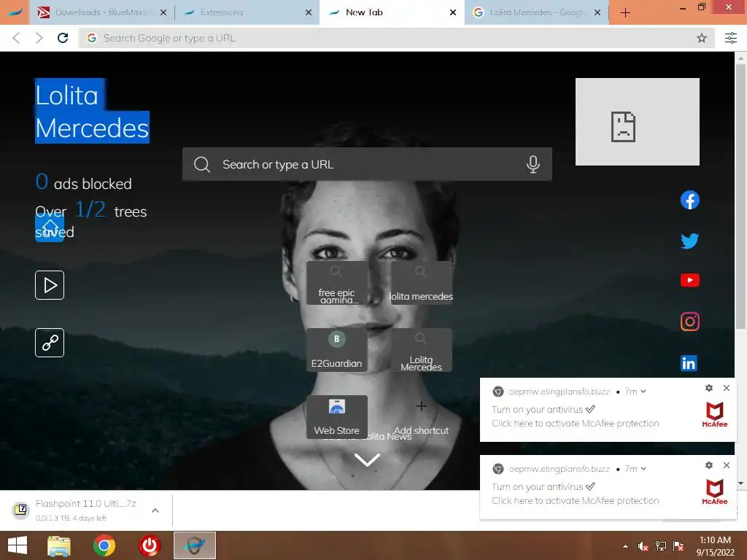
Task: Open the Facebook social link
Action: click(x=690, y=200)
